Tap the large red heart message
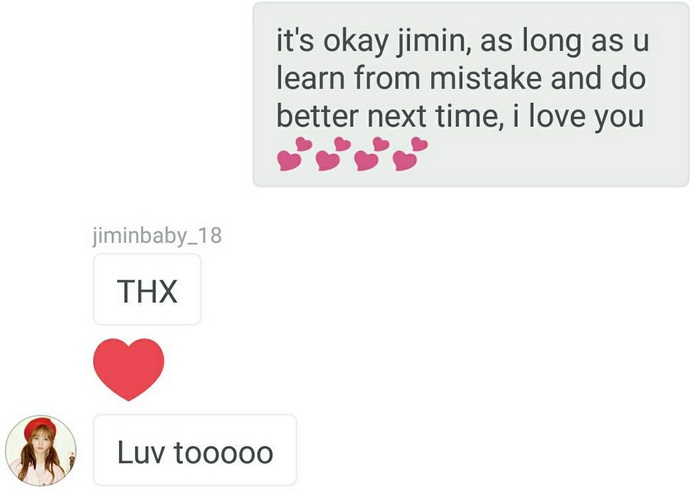The width and height of the screenshot is (700, 494). 129,369
